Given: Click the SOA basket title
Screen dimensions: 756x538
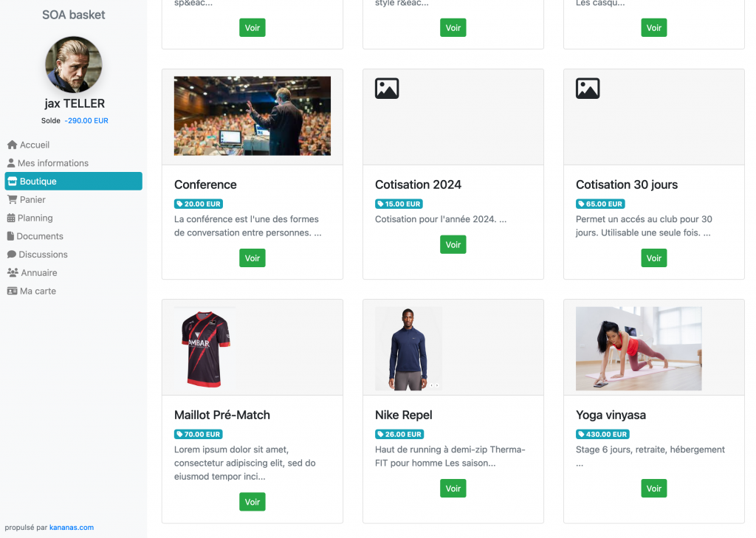Looking at the screenshot, I should 74,15.
